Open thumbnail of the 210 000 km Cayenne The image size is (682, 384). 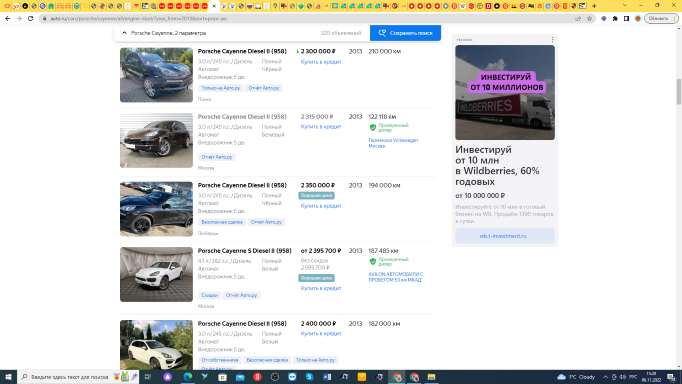tap(156, 75)
